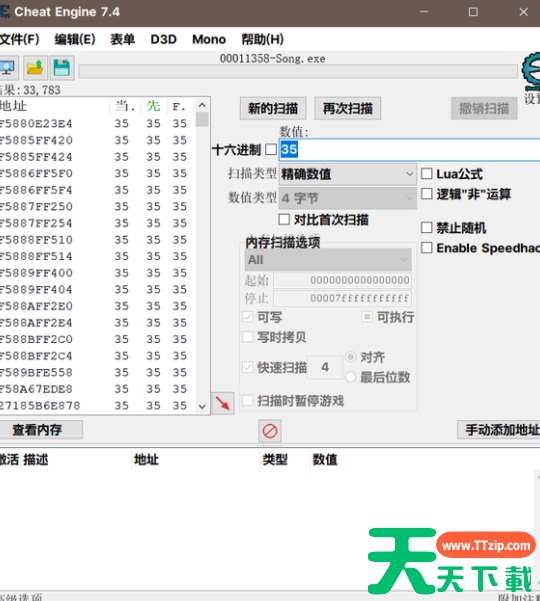Select address row 27185B6E878
The height and width of the screenshot is (601, 540).
pos(98,406)
